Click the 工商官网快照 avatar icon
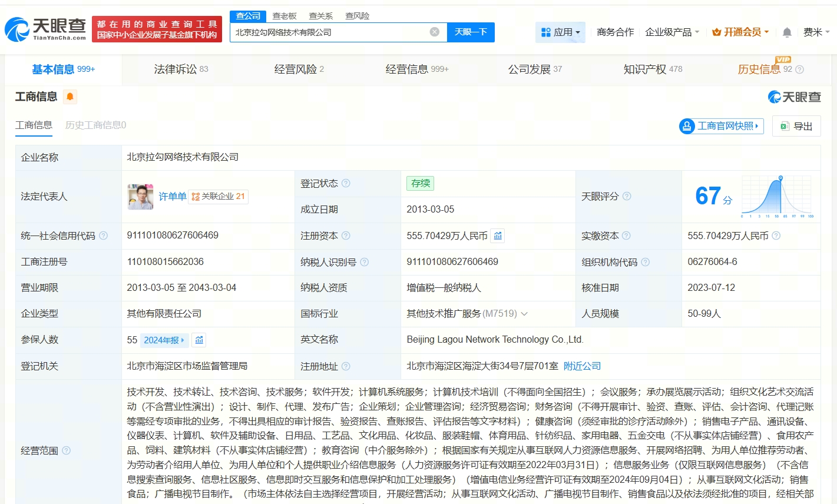This screenshot has height=504, width=837. (687, 126)
